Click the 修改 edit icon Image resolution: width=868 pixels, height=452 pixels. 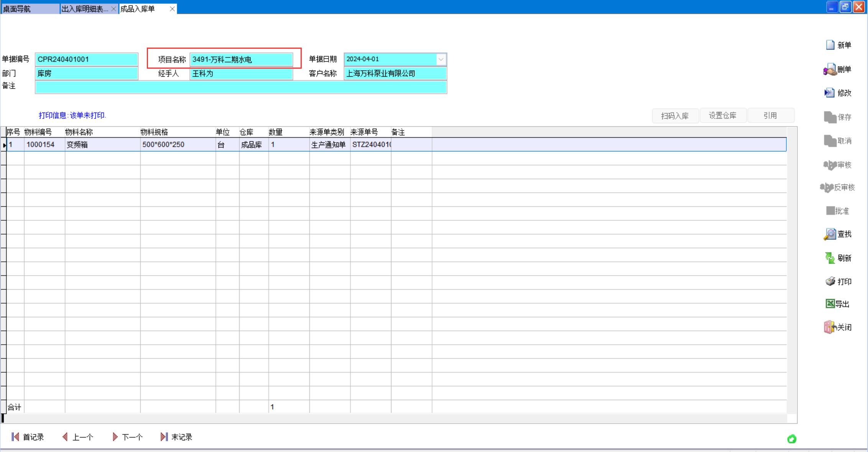pos(830,93)
